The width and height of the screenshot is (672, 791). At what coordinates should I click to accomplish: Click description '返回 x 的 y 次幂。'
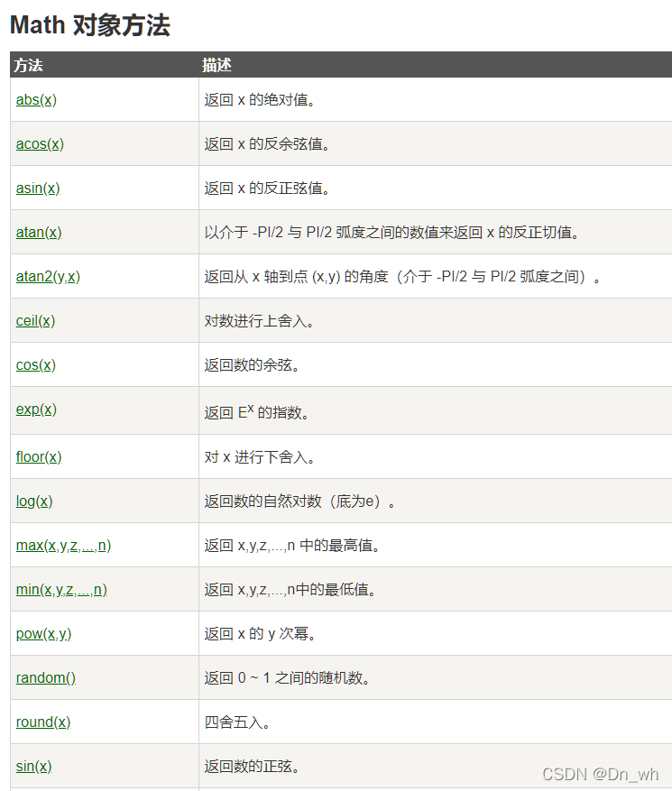(x=261, y=633)
